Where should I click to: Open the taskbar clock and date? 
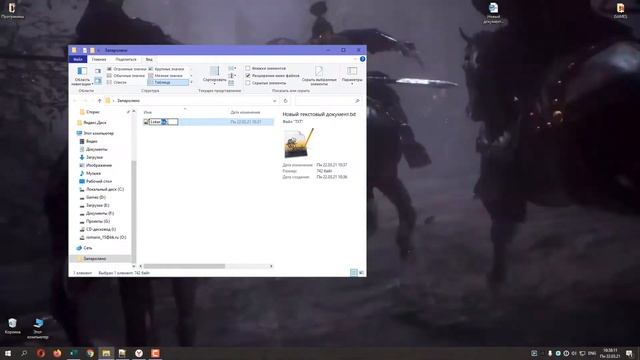coord(610,353)
